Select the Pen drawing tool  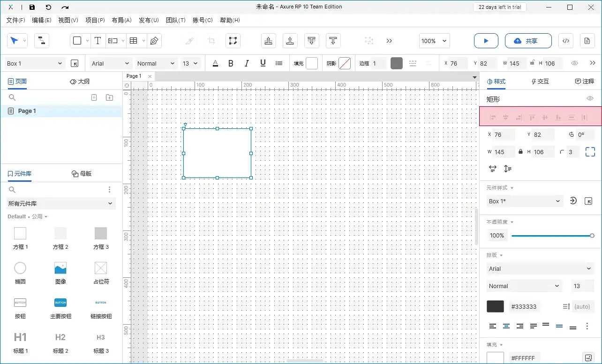click(154, 41)
